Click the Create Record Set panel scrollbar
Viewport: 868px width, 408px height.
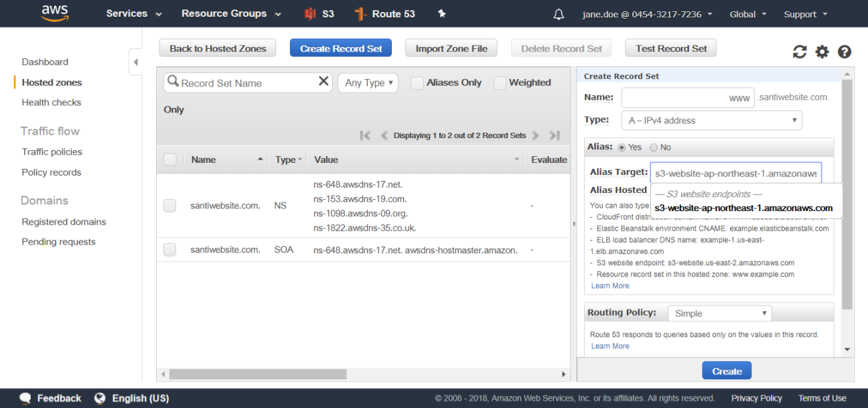click(847, 194)
